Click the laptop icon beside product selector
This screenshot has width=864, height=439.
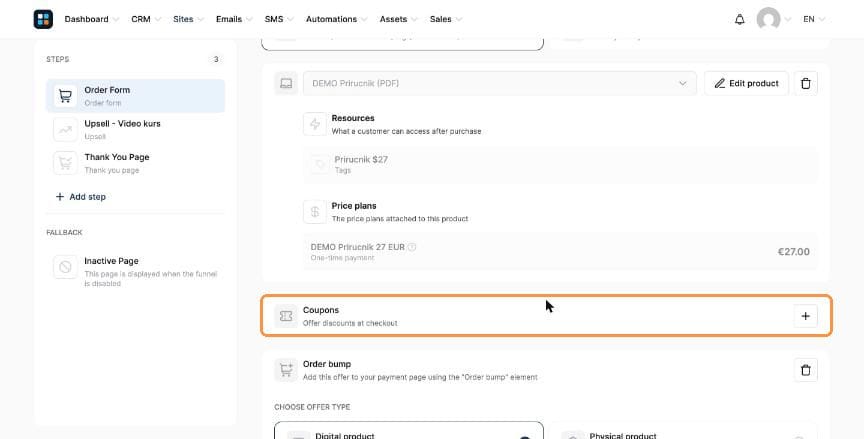[286, 83]
